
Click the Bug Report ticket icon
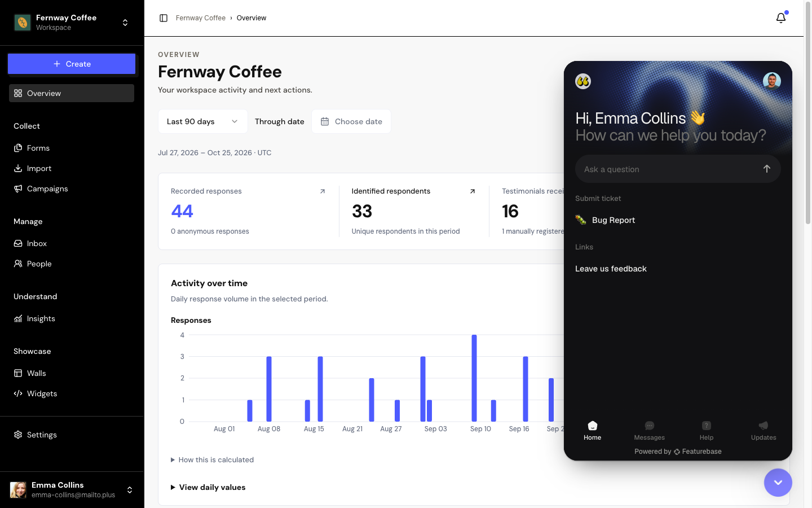tap(581, 220)
